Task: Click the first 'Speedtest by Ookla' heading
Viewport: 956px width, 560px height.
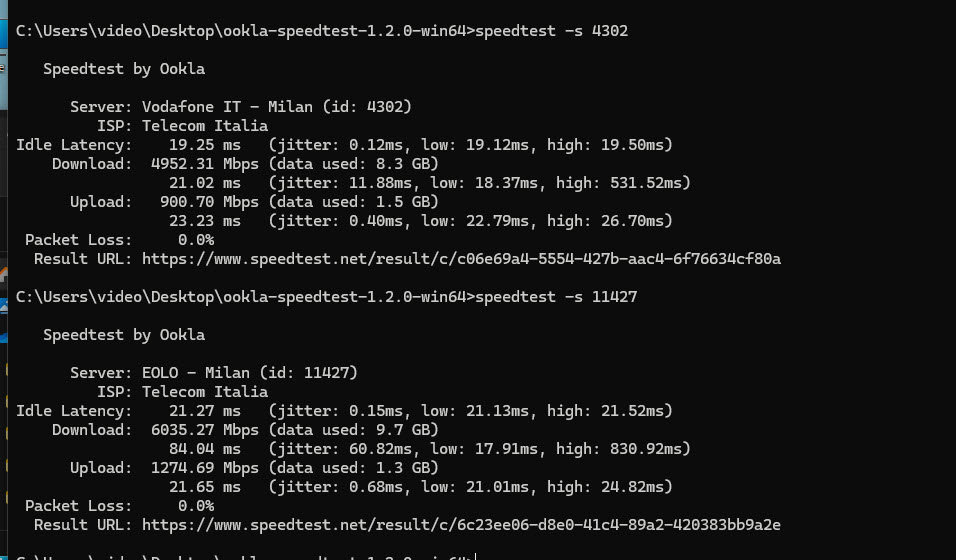Action: (124, 69)
